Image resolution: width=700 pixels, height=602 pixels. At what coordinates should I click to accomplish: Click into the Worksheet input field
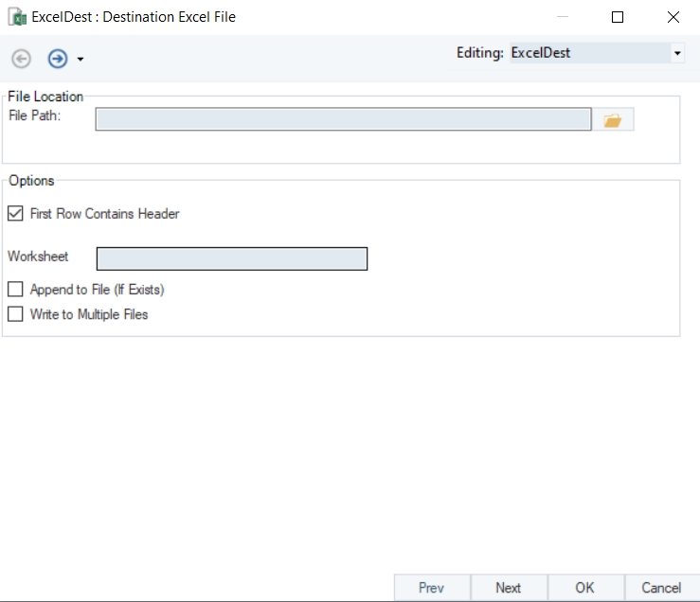232,258
